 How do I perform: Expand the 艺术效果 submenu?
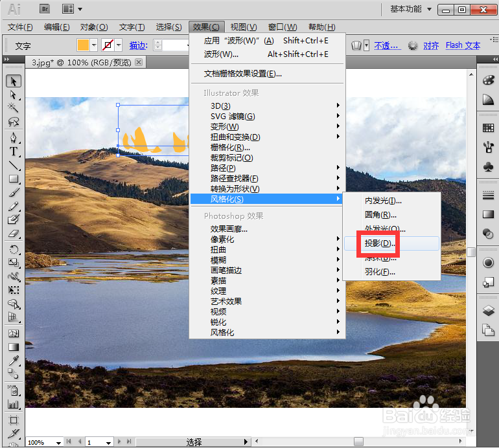267,301
